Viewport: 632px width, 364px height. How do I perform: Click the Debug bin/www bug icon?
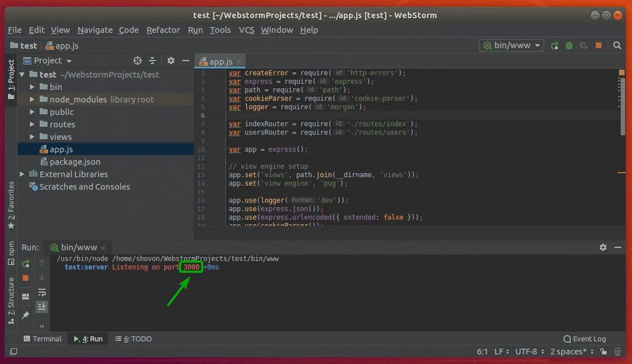click(569, 45)
